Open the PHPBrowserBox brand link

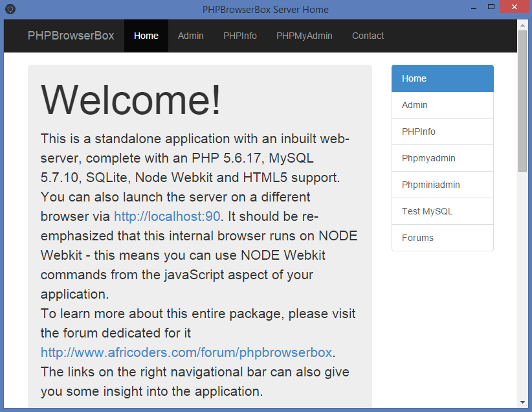(x=71, y=36)
